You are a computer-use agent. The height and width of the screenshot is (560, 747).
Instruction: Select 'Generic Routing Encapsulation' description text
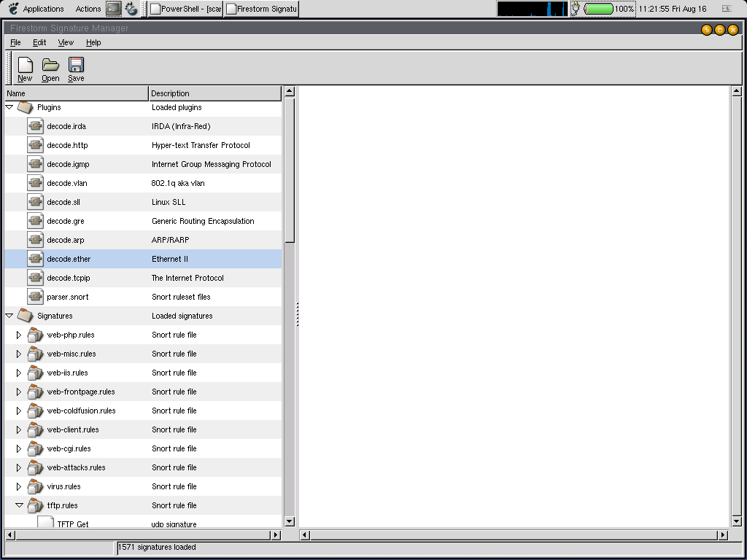(203, 221)
